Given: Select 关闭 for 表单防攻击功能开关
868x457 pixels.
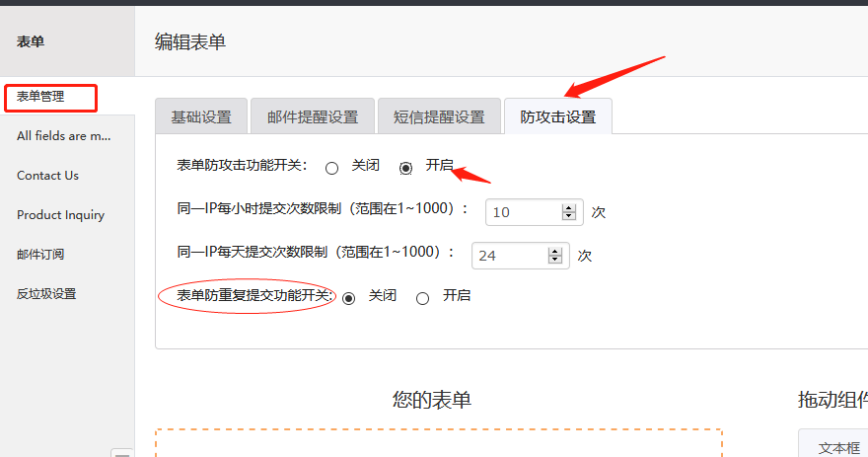Looking at the screenshot, I should tap(332, 168).
